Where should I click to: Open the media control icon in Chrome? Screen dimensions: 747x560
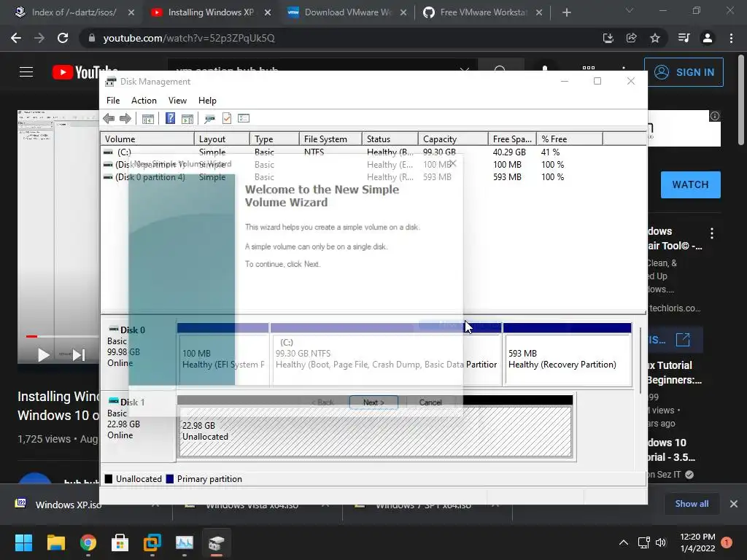(x=684, y=38)
